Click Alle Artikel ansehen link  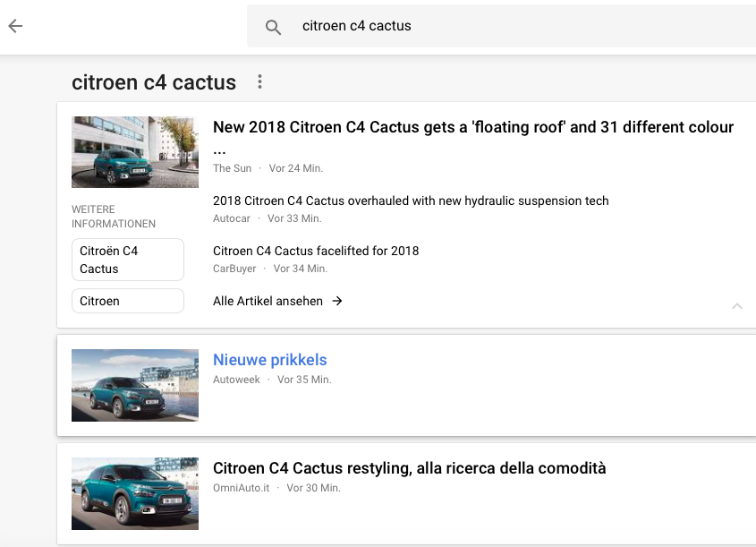[x=268, y=301]
